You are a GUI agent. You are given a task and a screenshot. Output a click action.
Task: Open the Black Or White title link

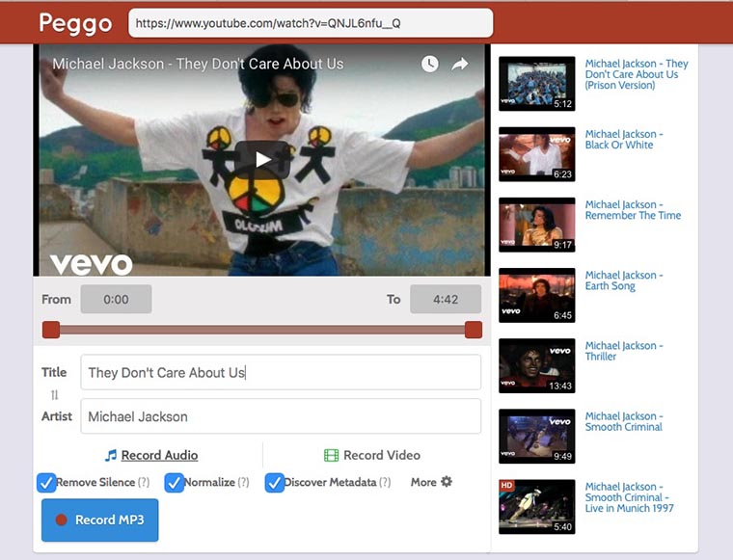pyautogui.click(x=624, y=139)
